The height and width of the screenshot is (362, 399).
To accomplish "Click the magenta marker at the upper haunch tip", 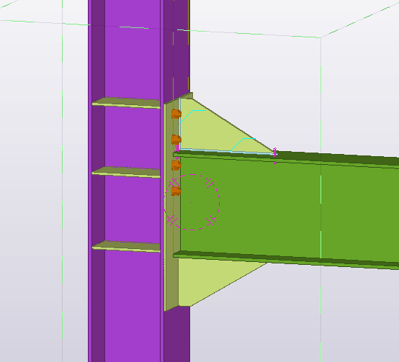I will (x=275, y=153).
